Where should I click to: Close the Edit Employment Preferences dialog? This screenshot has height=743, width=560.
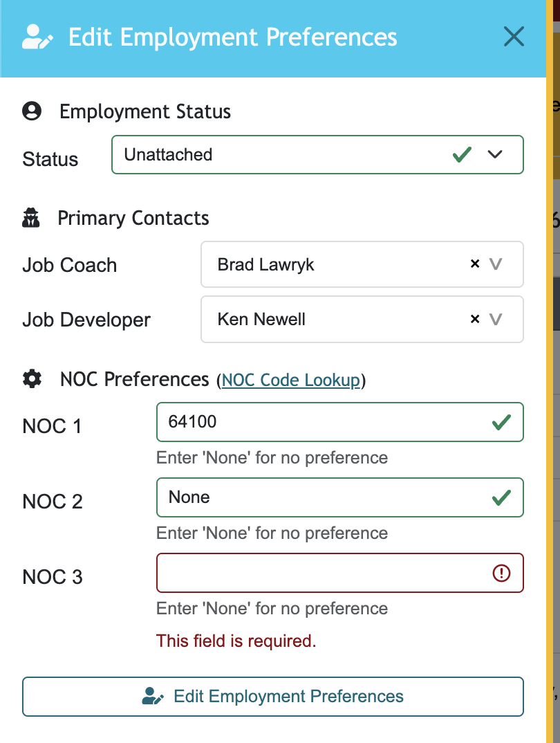click(514, 37)
